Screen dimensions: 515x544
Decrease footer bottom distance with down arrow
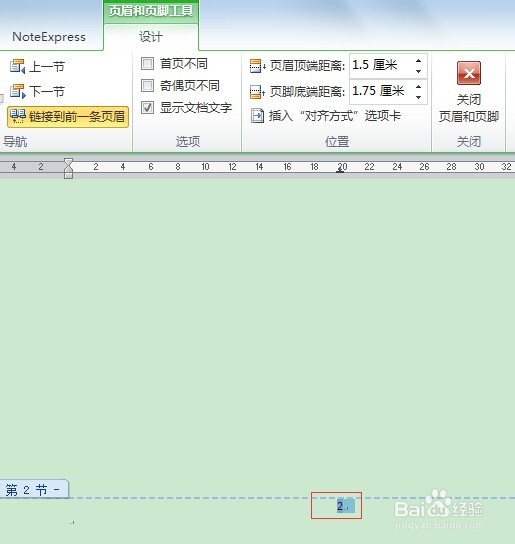tap(419, 97)
